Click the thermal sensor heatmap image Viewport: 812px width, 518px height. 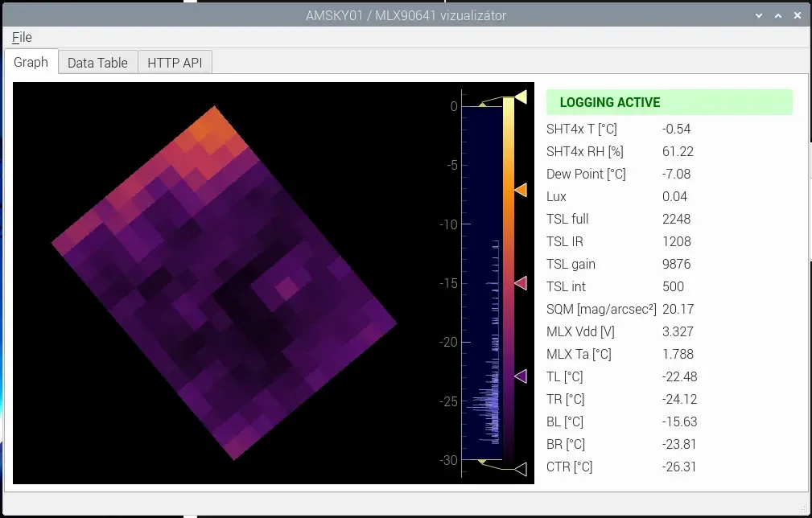pos(224,282)
